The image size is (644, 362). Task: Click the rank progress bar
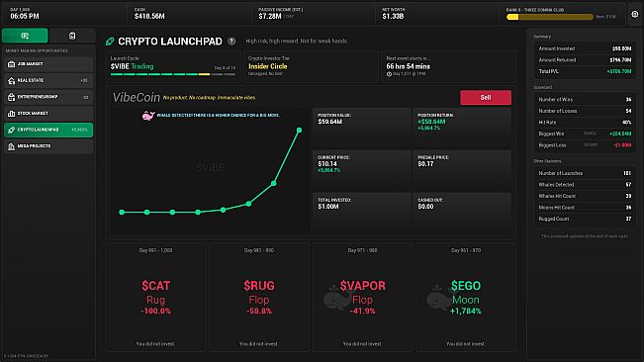[x=550, y=17]
